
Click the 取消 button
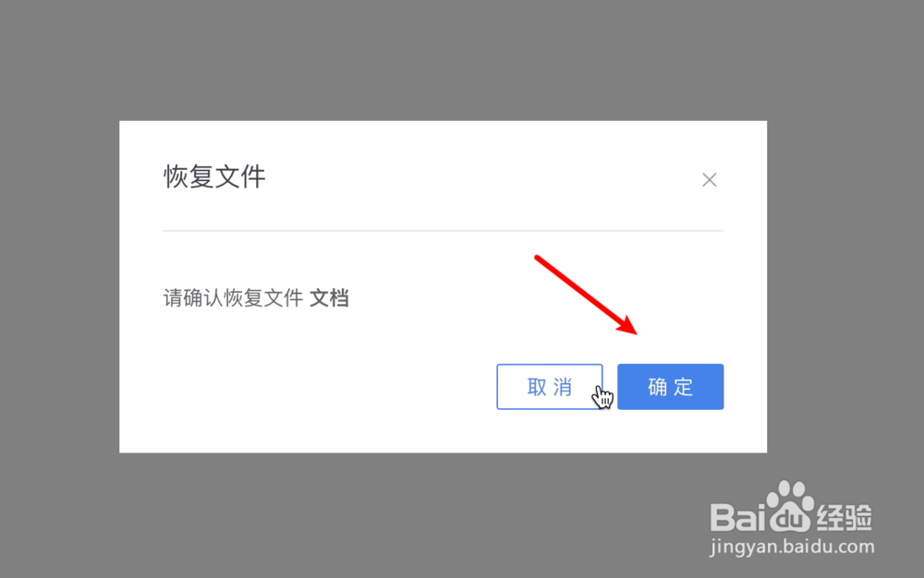tap(550, 387)
